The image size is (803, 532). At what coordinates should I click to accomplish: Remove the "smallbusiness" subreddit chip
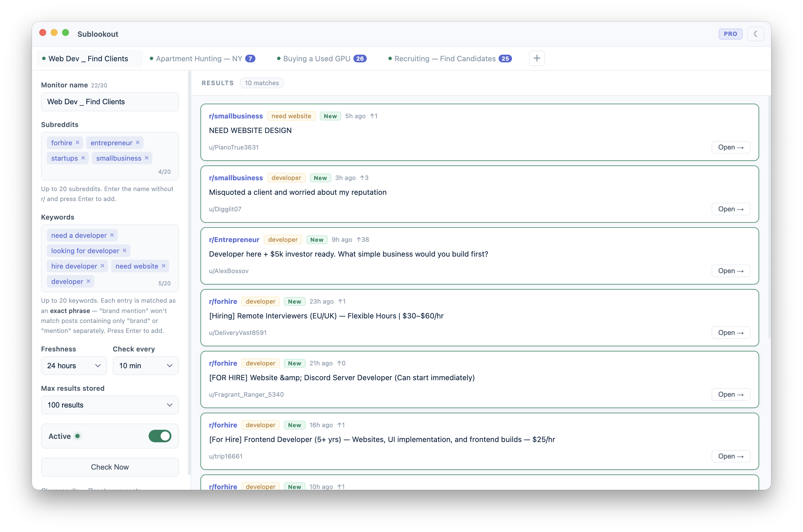(x=147, y=158)
